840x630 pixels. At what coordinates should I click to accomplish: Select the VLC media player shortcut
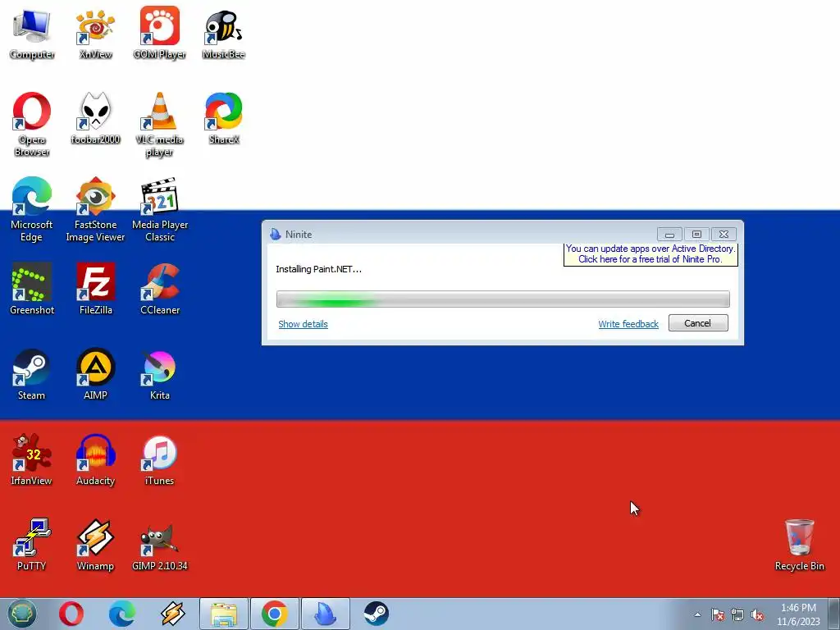pyautogui.click(x=160, y=125)
